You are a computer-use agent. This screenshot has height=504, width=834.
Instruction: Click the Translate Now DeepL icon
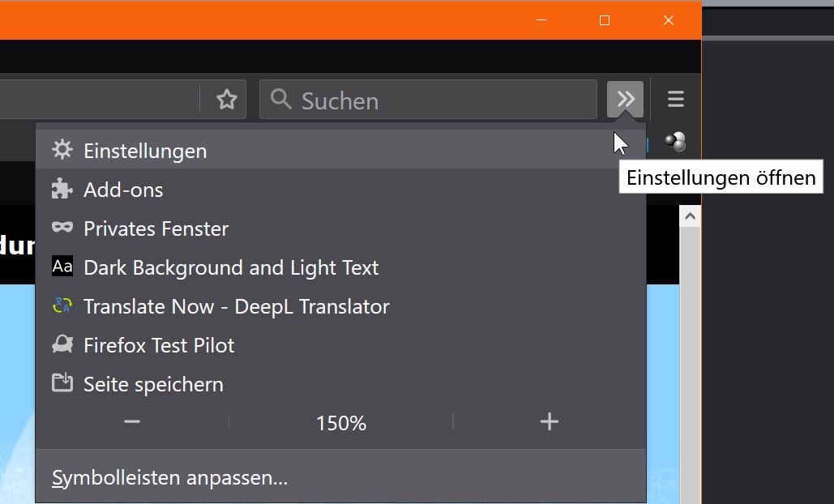point(62,306)
